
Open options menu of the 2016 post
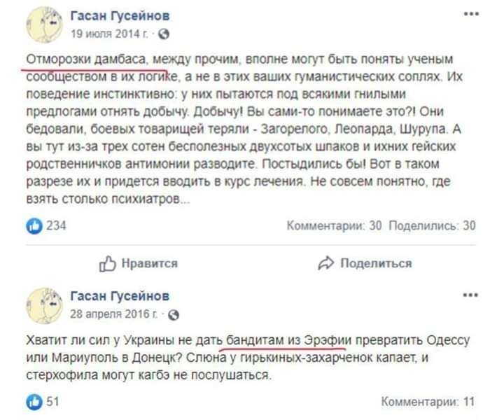point(470,295)
